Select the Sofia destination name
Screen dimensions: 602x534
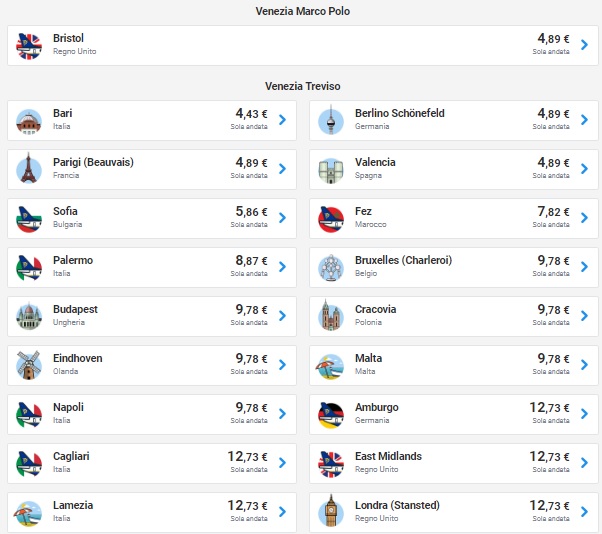[x=66, y=211]
